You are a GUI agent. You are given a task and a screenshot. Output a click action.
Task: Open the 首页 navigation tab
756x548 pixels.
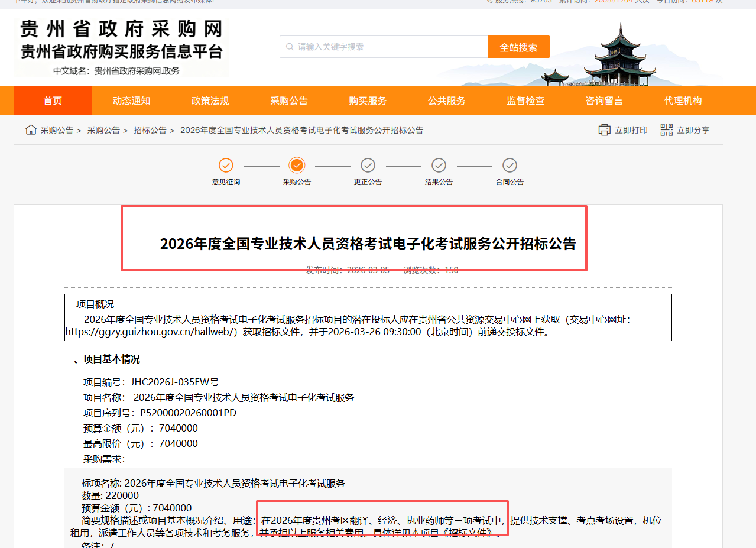coord(53,100)
